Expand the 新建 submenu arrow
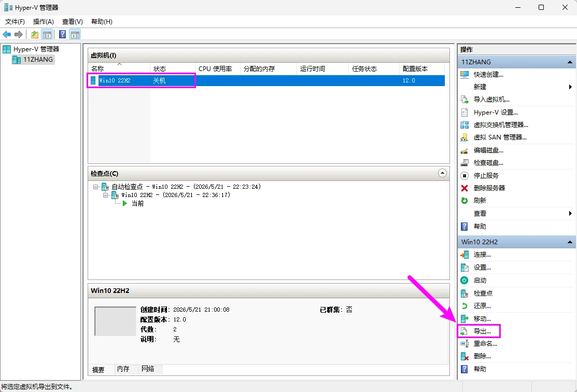Image resolution: width=577 pixels, height=392 pixels. (x=570, y=87)
